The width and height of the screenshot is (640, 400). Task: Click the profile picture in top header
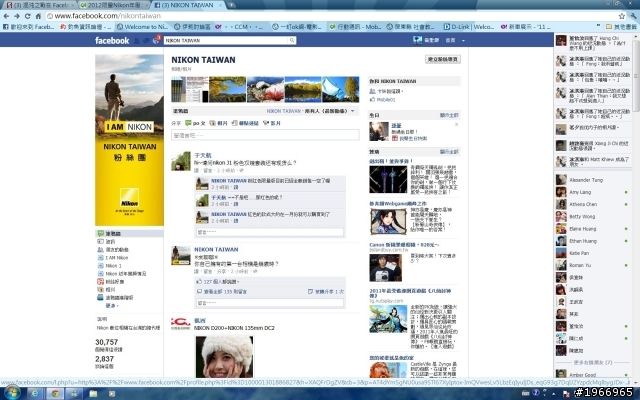[417, 40]
